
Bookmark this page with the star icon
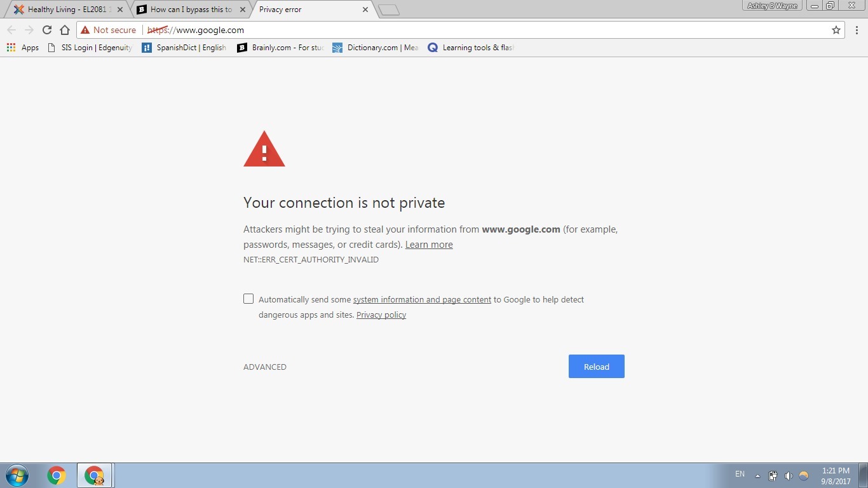[836, 30]
